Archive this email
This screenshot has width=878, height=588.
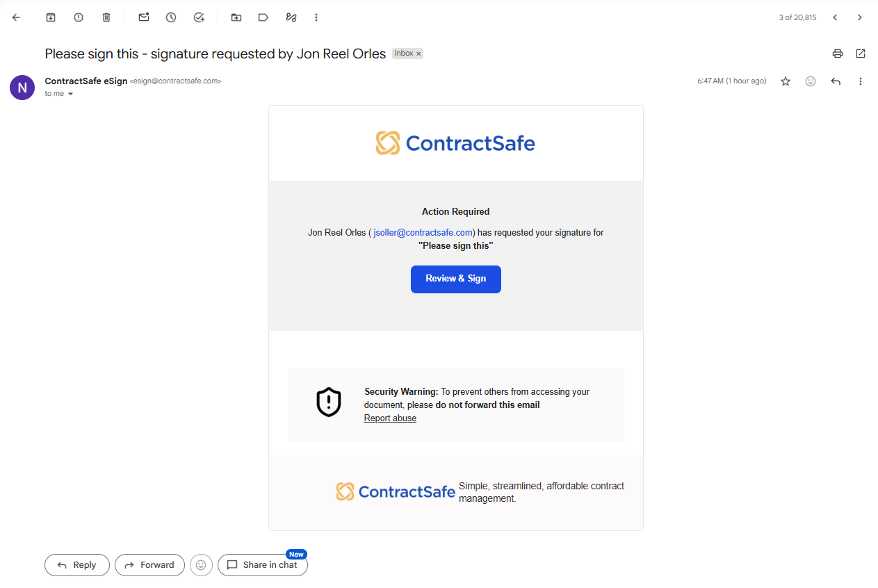pyautogui.click(x=51, y=17)
